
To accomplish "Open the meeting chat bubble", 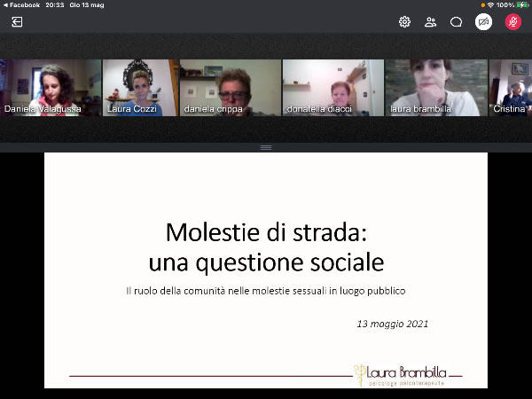I will coord(456,22).
